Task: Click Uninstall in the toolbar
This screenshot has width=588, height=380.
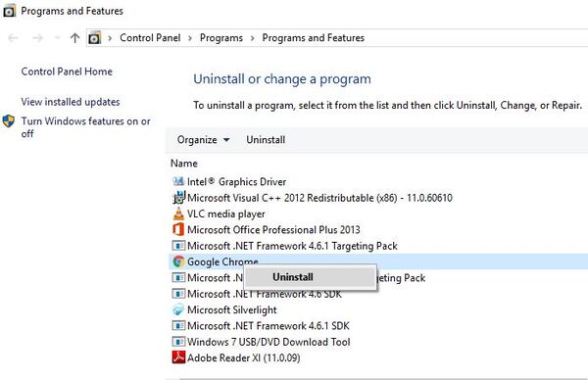Action: click(x=266, y=140)
